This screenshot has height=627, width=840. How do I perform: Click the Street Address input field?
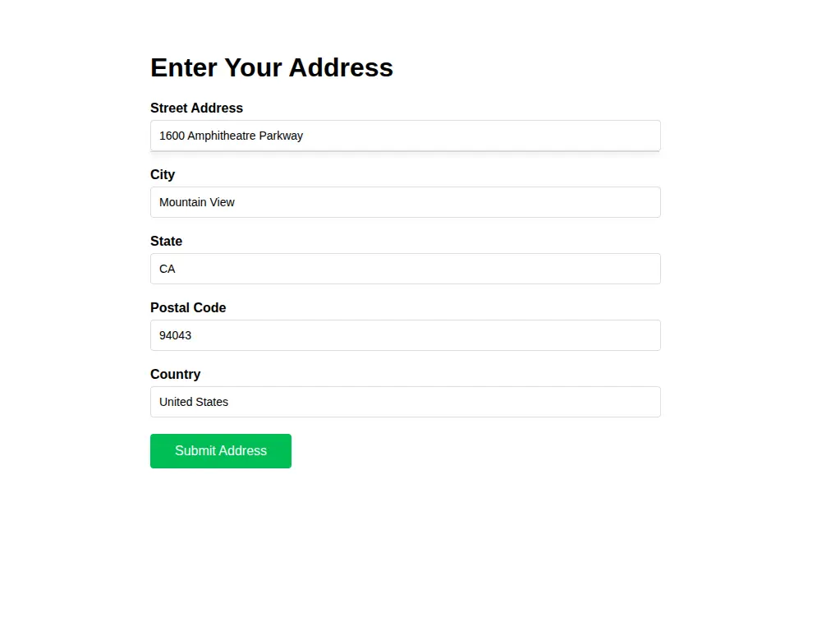(405, 136)
